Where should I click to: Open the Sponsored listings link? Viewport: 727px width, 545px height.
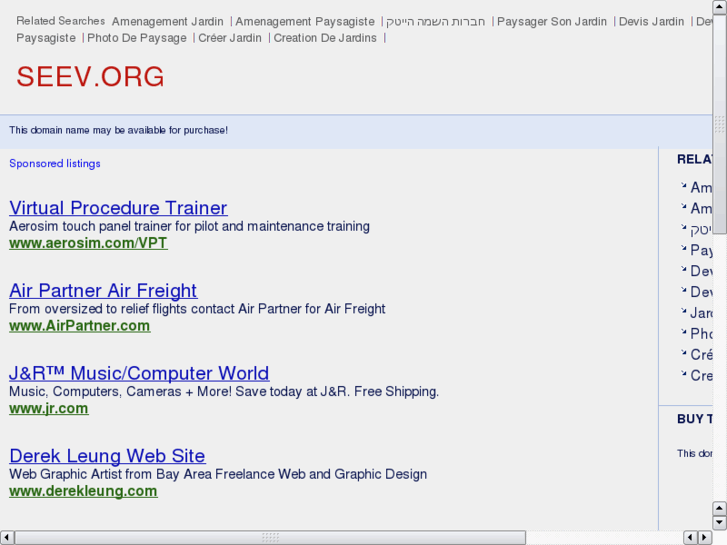click(x=55, y=164)
